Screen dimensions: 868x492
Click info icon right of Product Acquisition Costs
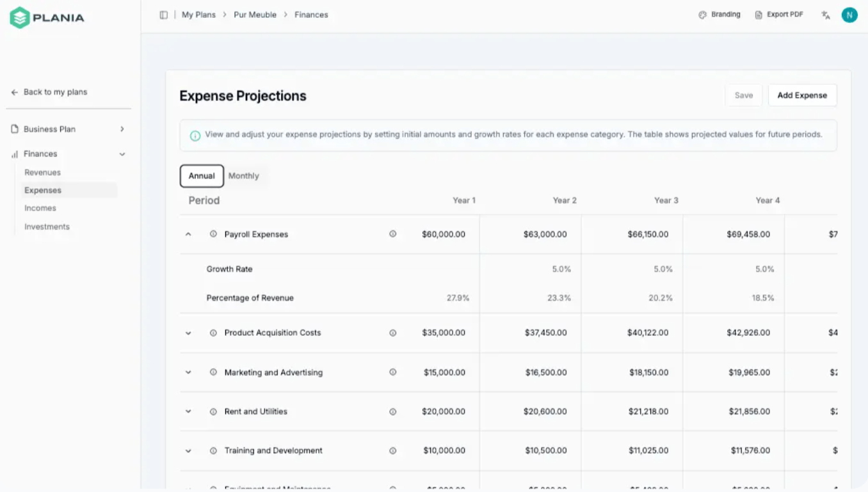(393, 333)
